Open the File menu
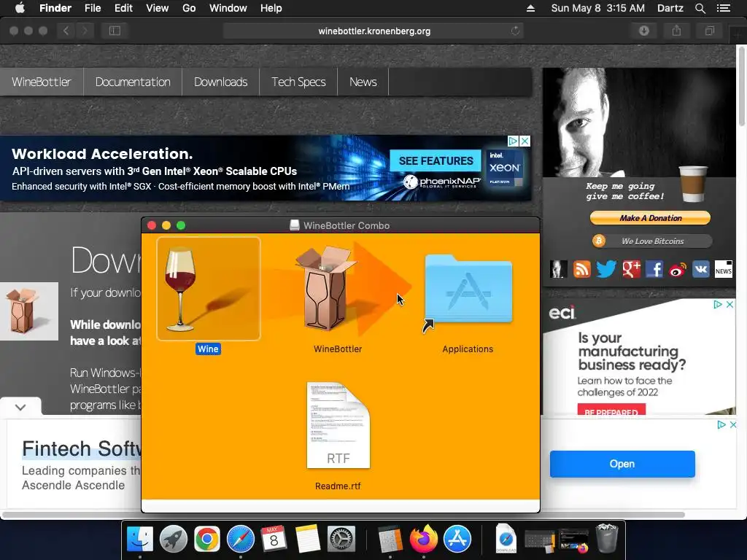747x560 pixels. point(93,8)
